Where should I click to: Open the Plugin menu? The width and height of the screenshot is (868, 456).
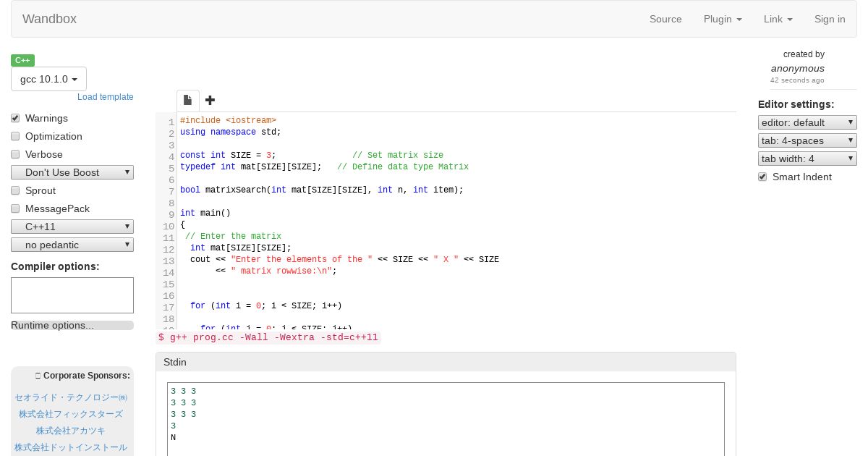click(723, 19)
